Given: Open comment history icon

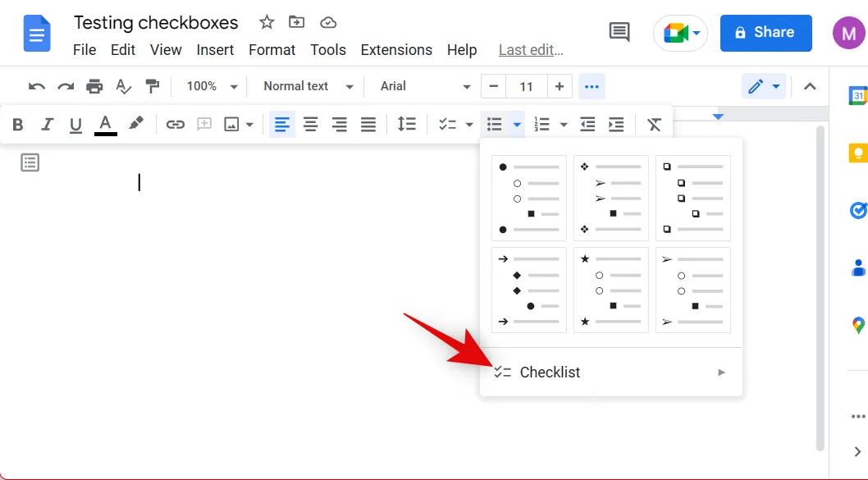Looking at the screenshot, I should coord(619,32).
